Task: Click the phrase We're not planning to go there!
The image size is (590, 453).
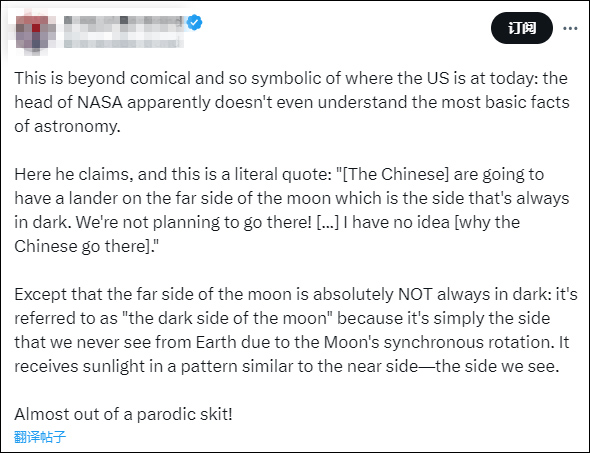Action: pyautogui.click(x=193, y=222)
